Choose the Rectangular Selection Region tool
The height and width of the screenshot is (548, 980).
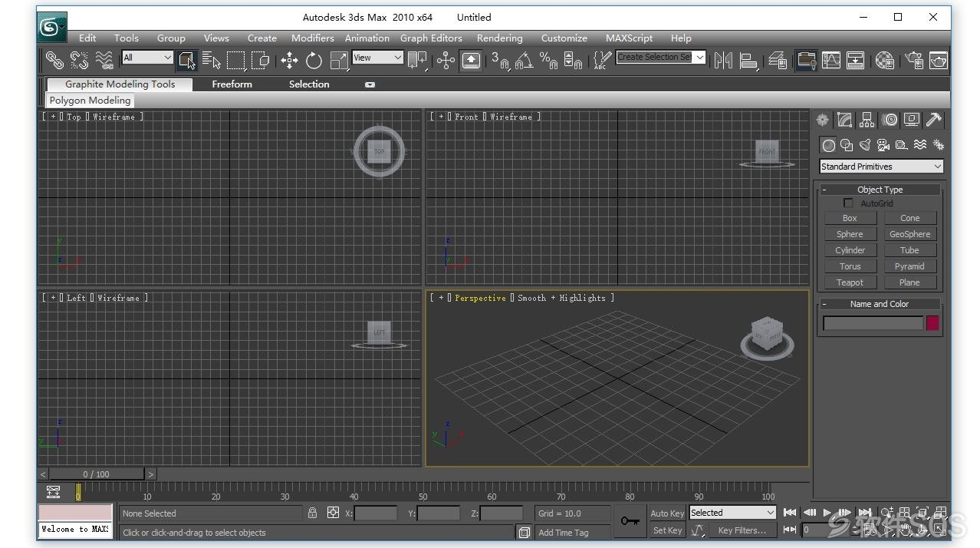[x=236, y=60]
